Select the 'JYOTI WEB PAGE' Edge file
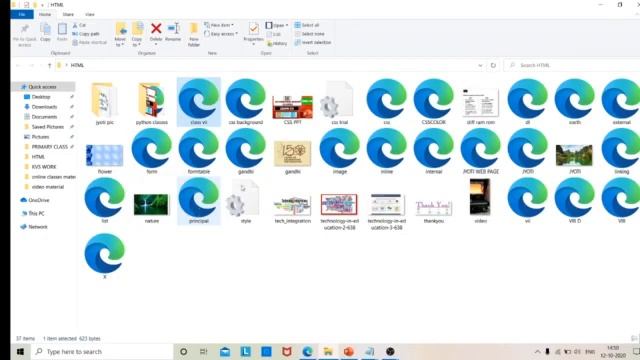This screenshot has width=640, height=360. (x=481, y=151)
